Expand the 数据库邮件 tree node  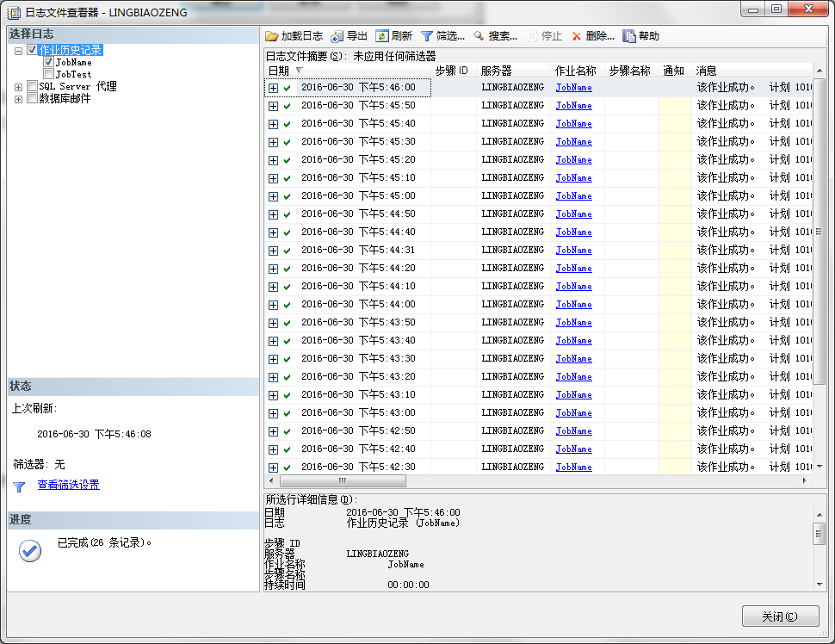(x=19, y=98)
